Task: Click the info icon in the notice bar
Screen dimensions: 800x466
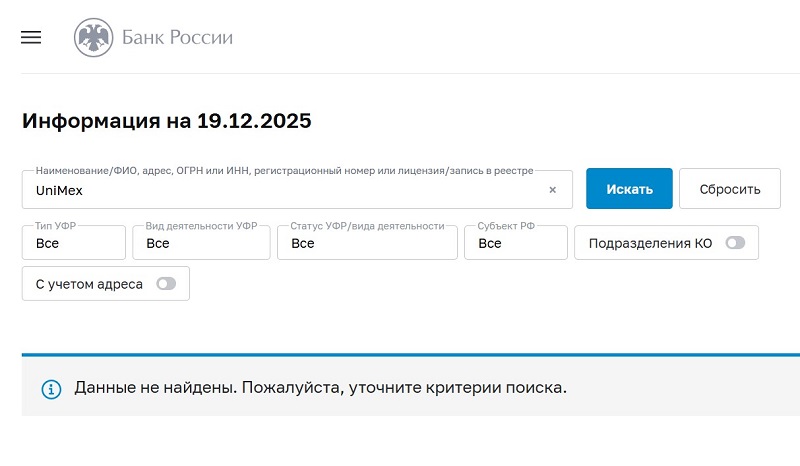Action: [51, 388]
